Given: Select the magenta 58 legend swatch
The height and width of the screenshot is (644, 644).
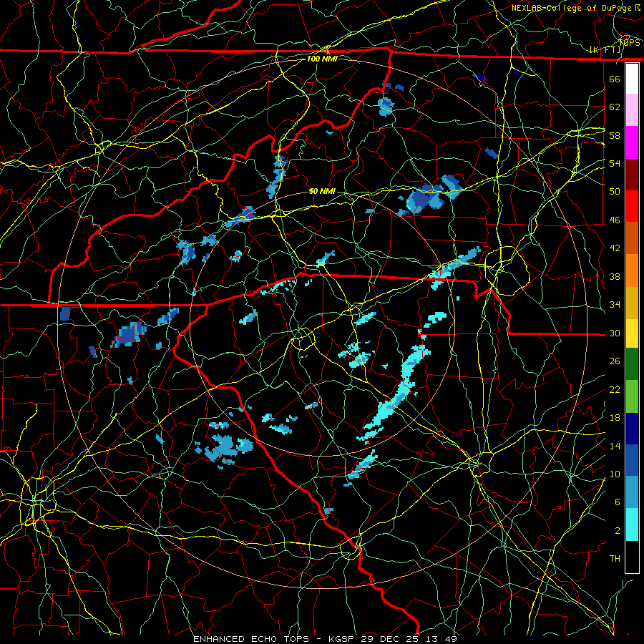Looking at the screenshot, I should [x=632, y=142].
